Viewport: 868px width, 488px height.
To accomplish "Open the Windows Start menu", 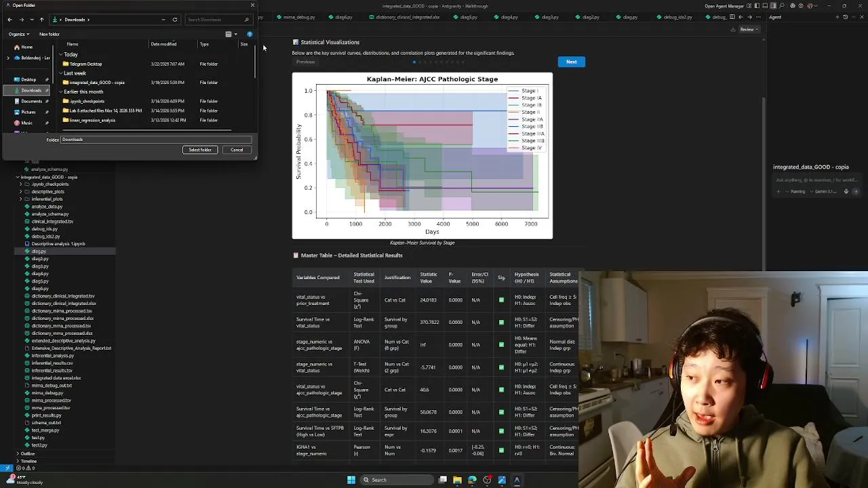I will (x=351, y=480).
